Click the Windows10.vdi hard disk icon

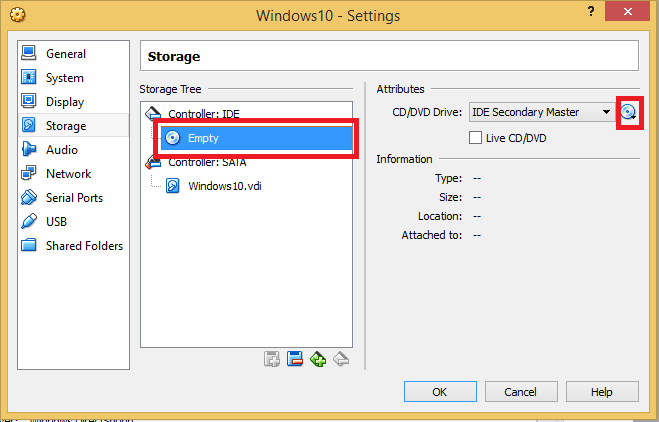tap(173, 186)
